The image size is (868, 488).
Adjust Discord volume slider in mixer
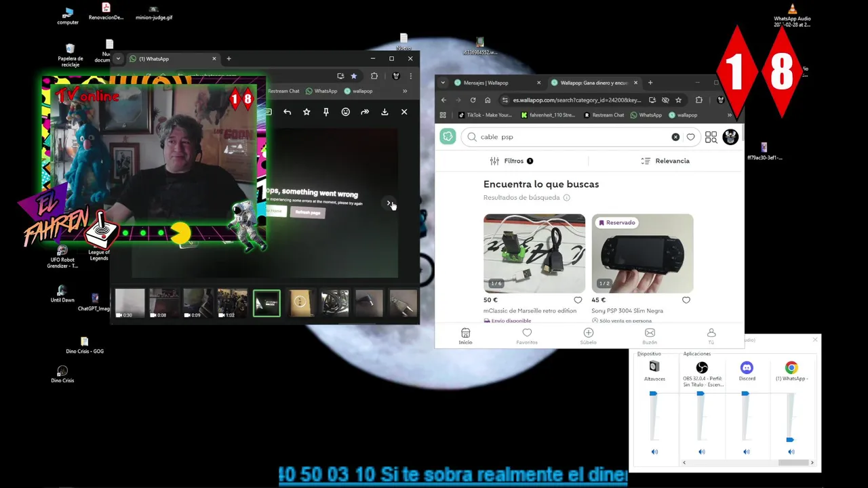click(745, 394)
